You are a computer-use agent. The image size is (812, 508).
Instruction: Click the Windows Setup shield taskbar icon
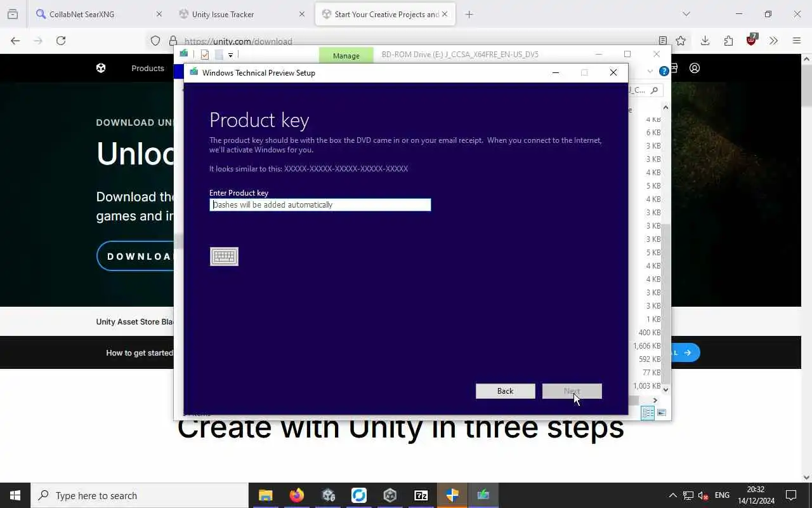coord(452,495)
